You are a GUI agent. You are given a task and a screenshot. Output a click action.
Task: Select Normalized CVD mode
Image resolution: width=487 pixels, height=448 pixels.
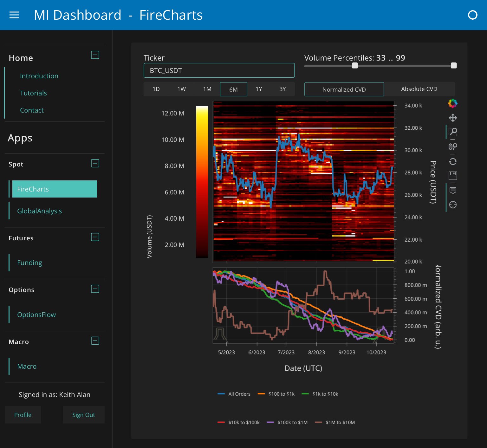point(344,89)
